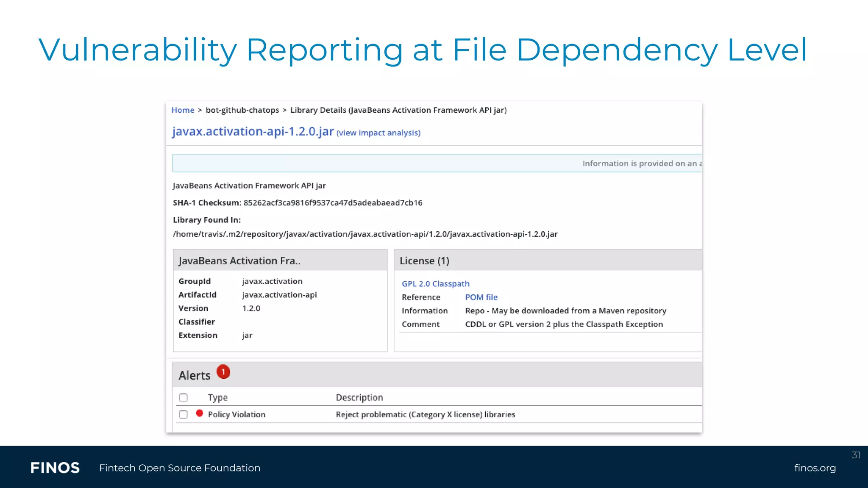Click the Alerts section heading
The height and width of the screenshot is (488, 868).
click(x=195, y=375)
